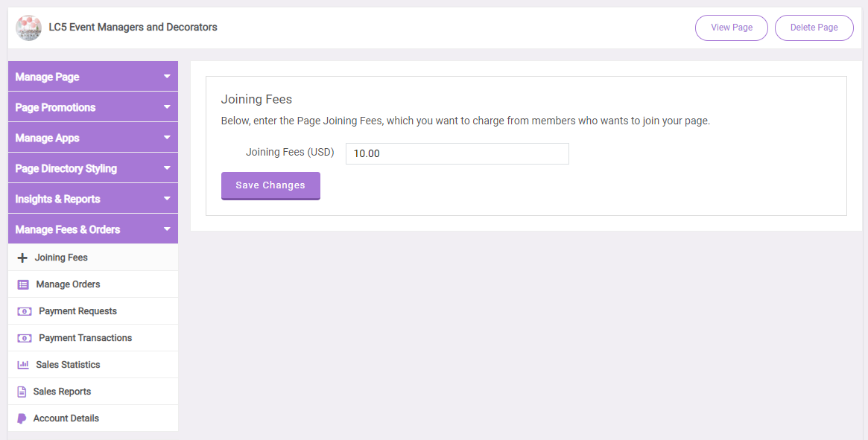Expand the Manage Apps section arrow
The height and width of the screenshot is (440, 868).
(167, 137)
